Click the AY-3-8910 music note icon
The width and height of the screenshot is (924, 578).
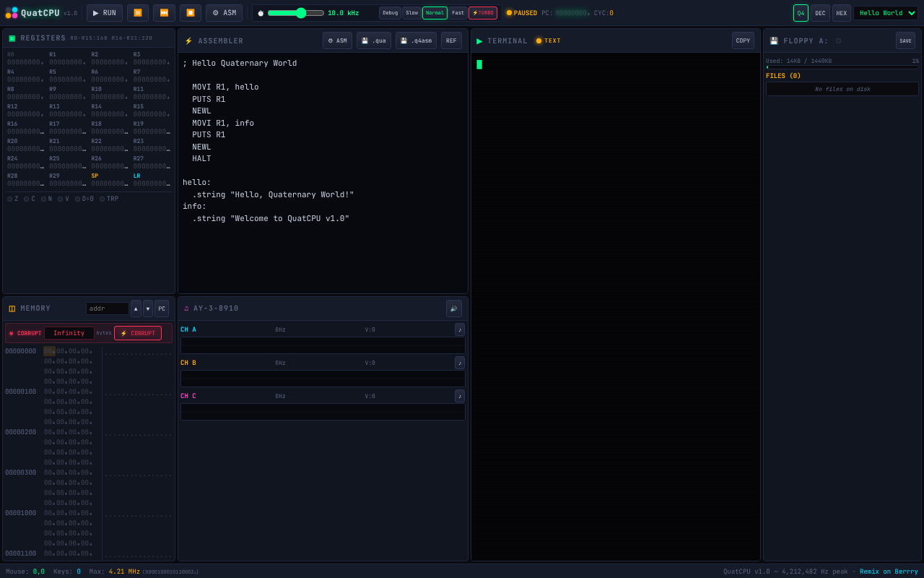(186, 309)
